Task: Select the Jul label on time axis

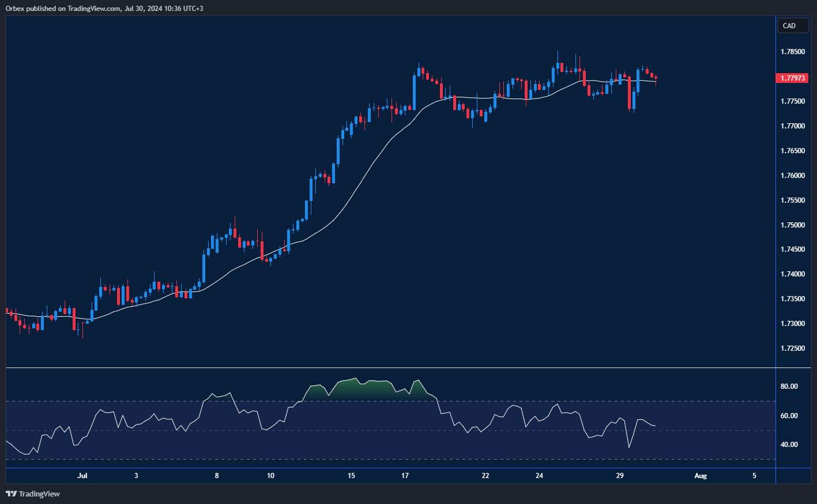Action: (82, 476)
